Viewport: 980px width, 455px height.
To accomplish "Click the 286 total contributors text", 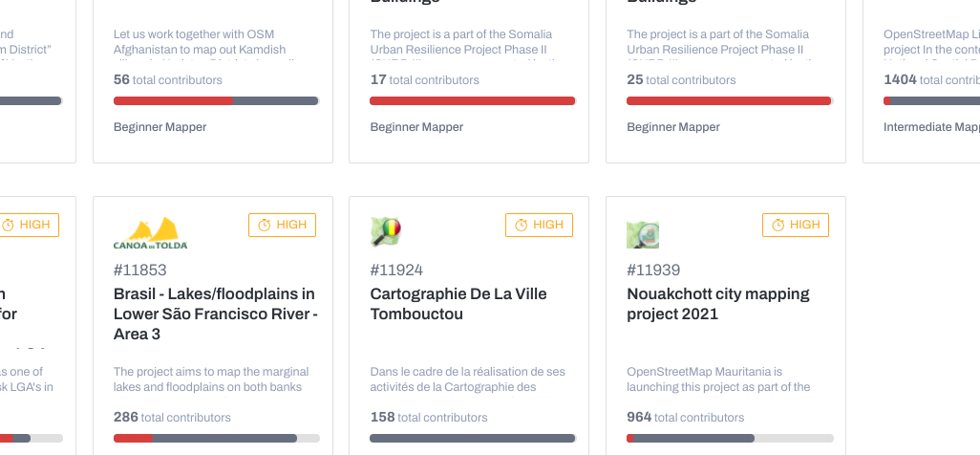I will [172, 417].
